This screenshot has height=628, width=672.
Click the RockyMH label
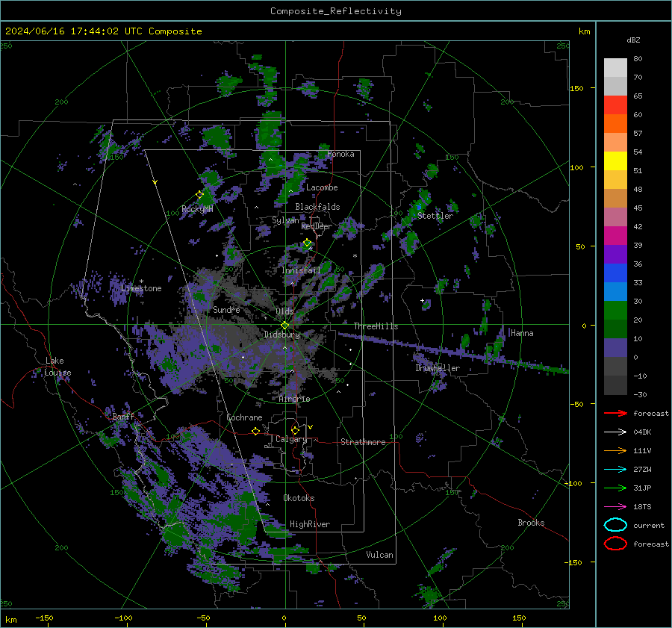pos(197,209)
